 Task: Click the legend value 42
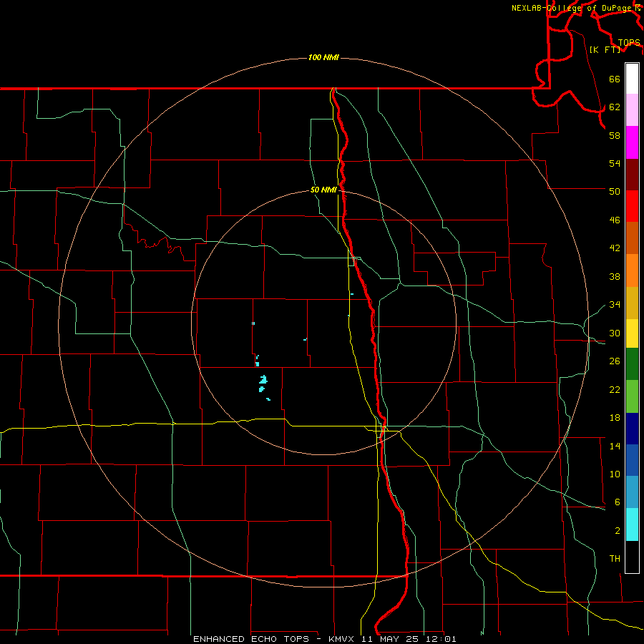click(615, 248)
